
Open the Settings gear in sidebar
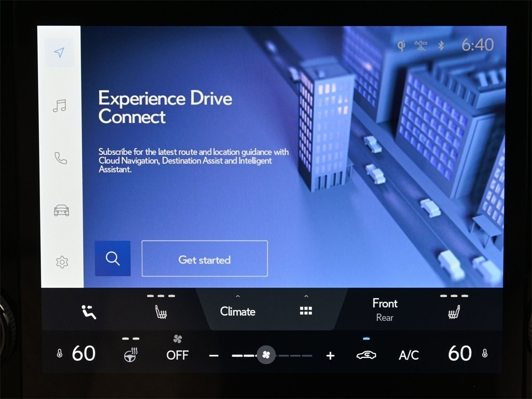pos(62,262)
